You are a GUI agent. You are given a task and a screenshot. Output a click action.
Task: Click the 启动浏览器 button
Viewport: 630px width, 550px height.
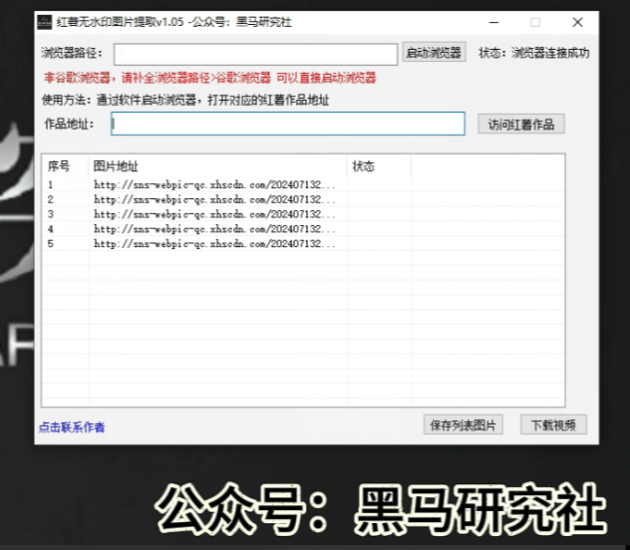[x=434, y=53]
